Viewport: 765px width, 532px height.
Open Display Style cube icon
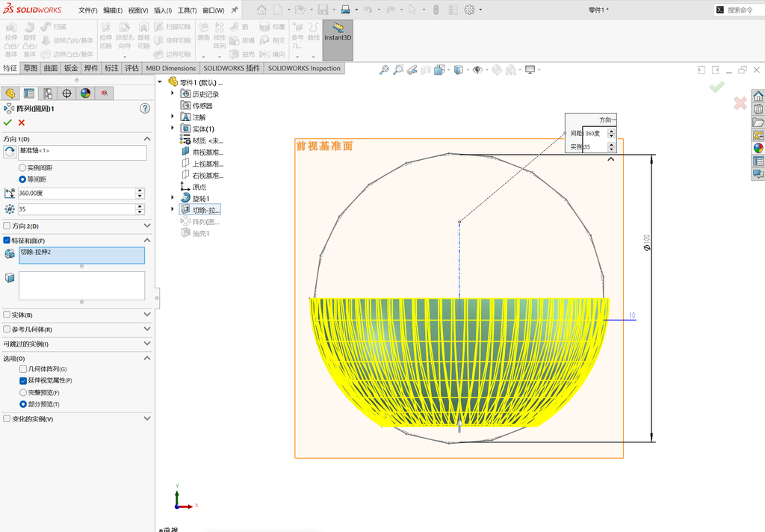pyautogui.click(x=458, y=69)
